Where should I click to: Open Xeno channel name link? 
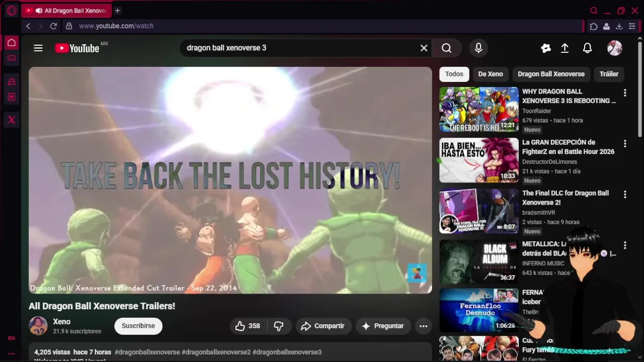click(x=62, y=322)
